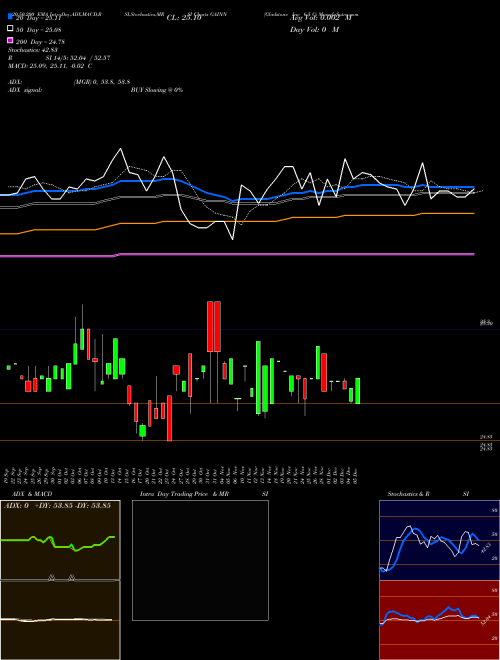Click the 'ADX: 0 +DY: 53.85 -DY: 53.85' header
Screen dimensions: 500x660
coord(57,505)
